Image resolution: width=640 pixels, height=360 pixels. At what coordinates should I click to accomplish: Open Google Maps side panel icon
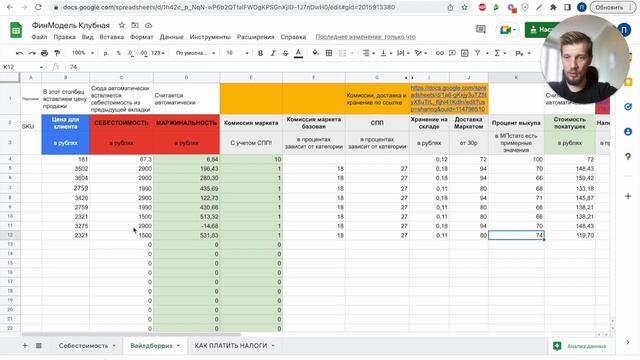(x=628, y=156)
